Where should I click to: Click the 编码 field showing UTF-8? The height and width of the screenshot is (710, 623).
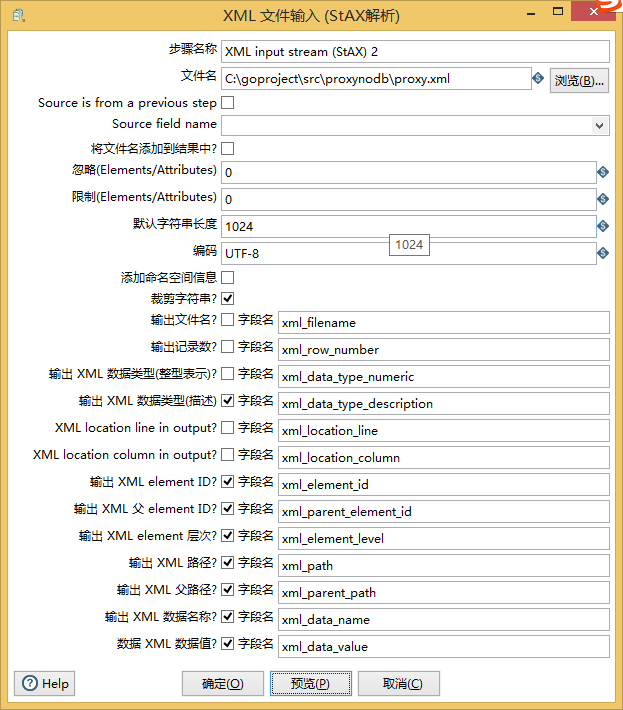coord(409,254)
